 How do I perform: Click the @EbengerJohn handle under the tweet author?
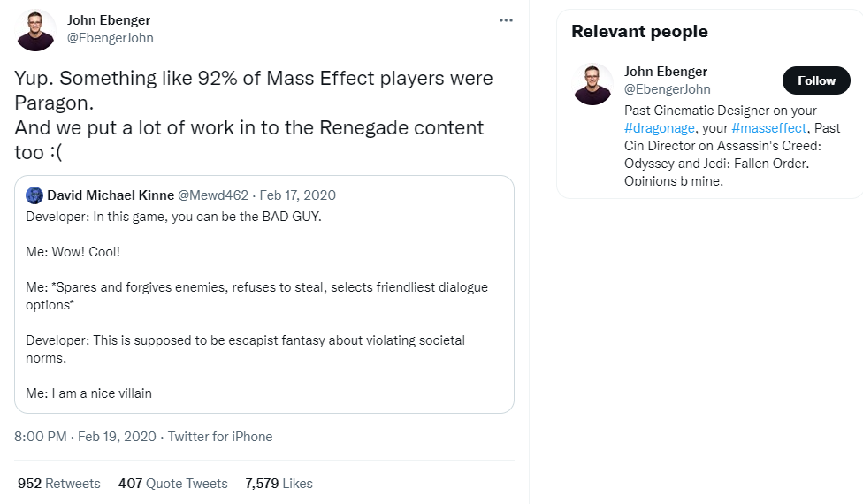(111, 39)
